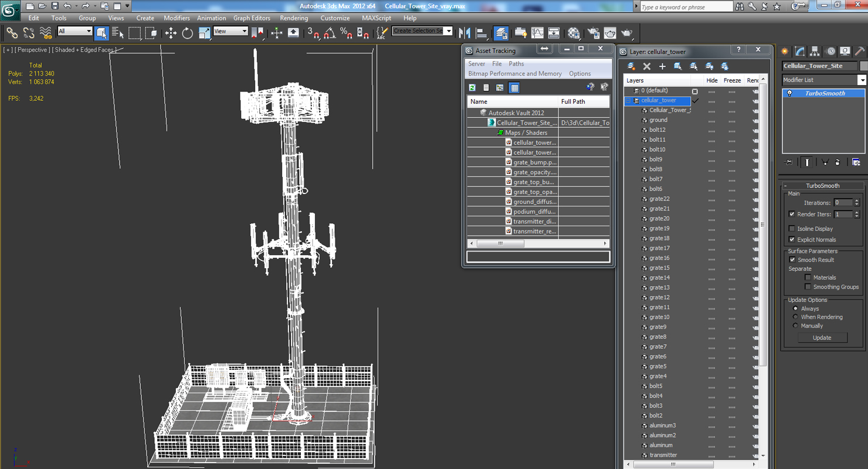Viewport: 868px width, 469px height.
Task: Click the Pin Stack icon
Action: click(x=789, y=162)
